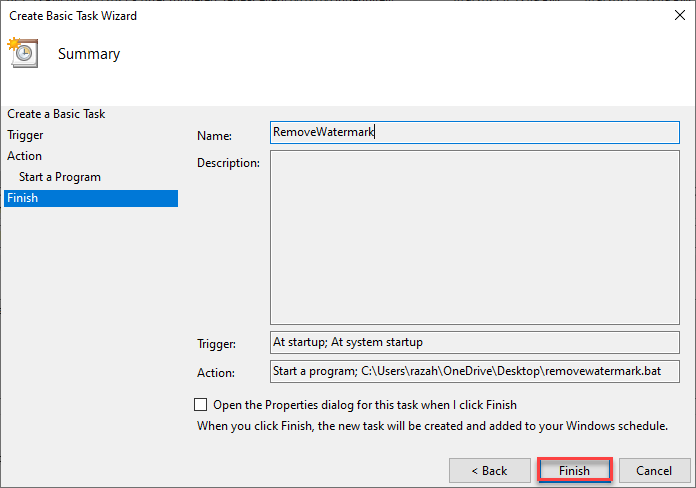Click Finish button to create the task
Viewport: 696px width, 488px height.
pyautogui.click(x=574, y=470)
